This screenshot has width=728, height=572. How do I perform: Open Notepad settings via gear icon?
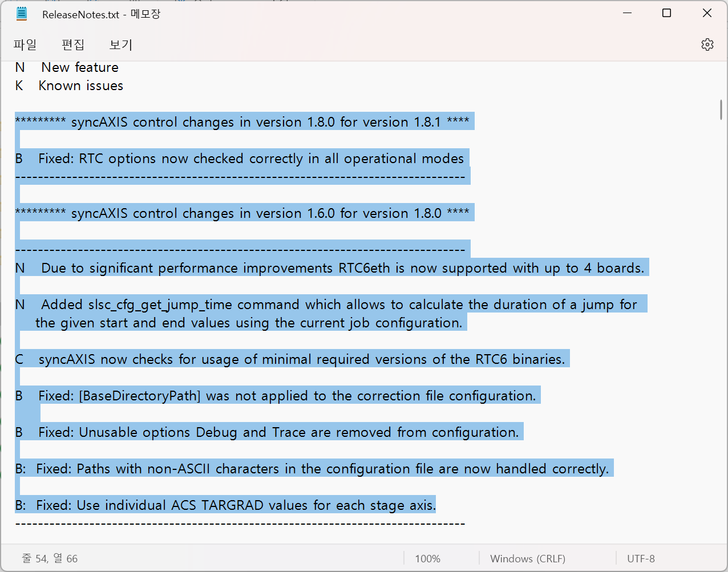coord(707,44)
